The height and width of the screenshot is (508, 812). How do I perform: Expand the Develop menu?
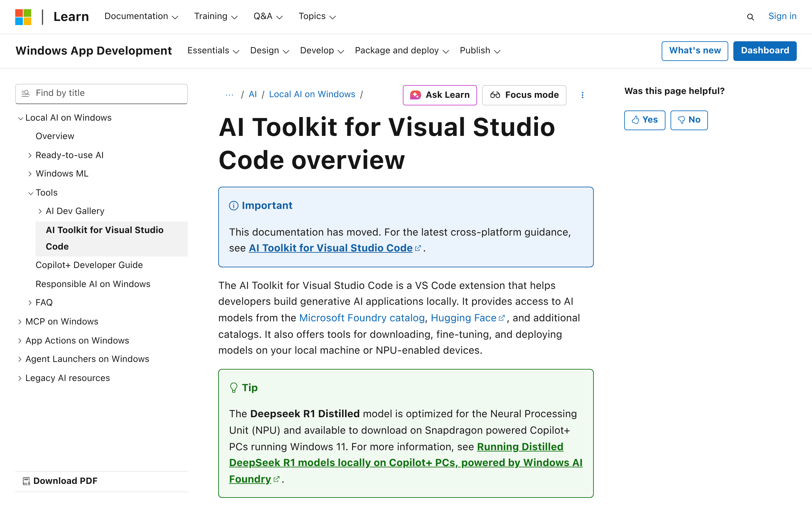[322, 51]
